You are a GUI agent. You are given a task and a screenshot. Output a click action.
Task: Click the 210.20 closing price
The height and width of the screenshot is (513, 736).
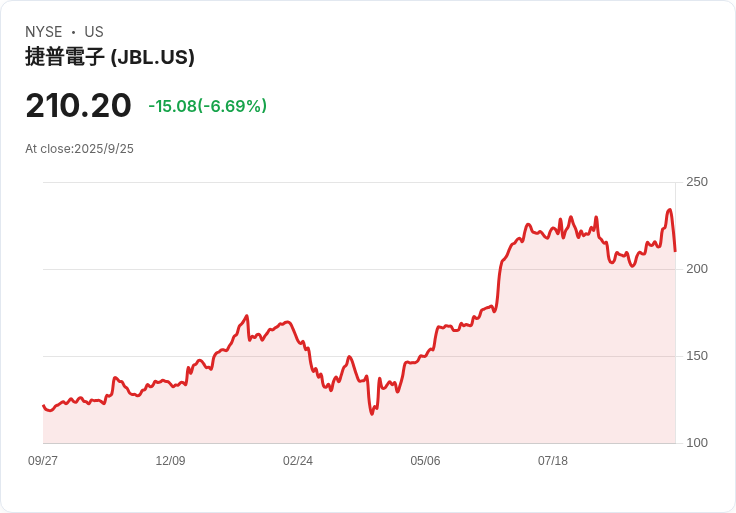(x=78, y=105)
